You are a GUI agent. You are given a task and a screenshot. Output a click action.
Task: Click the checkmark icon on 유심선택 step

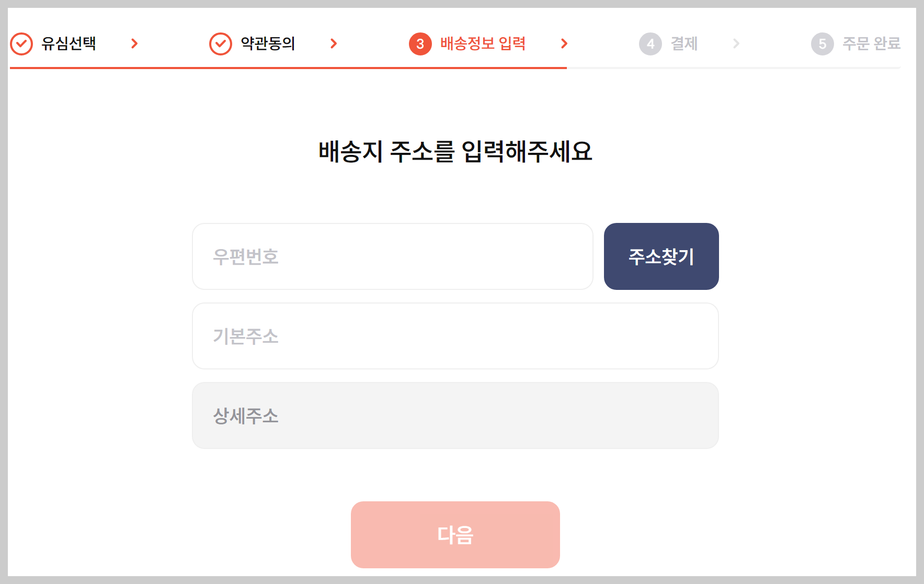pos(21,43)
